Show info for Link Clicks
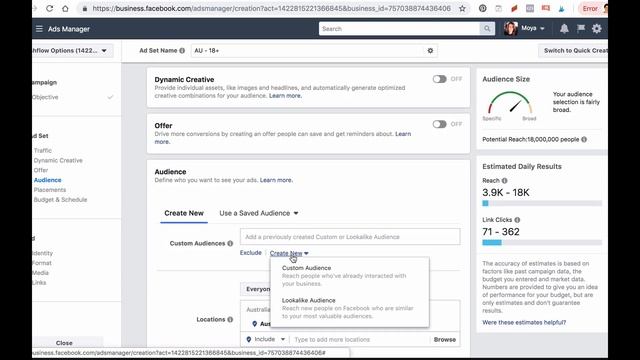This screenshot has width=640, height=360. point(517,220)
